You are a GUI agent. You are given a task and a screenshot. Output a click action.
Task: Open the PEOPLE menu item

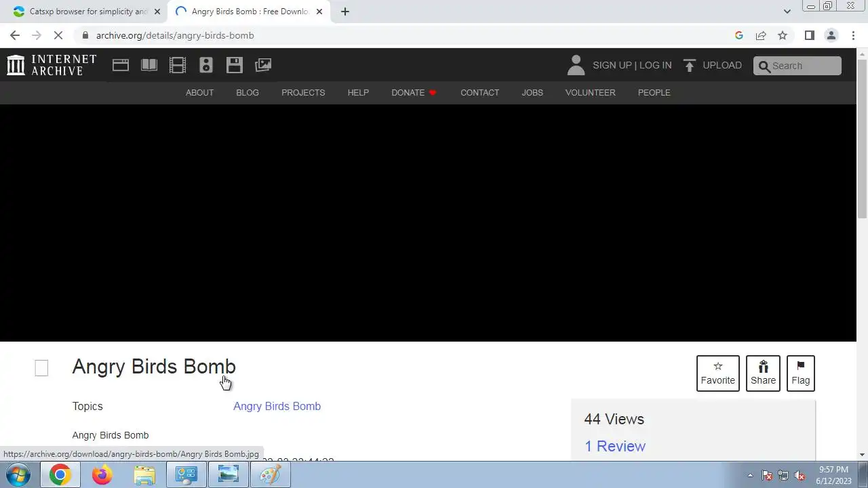pos(654,92)
